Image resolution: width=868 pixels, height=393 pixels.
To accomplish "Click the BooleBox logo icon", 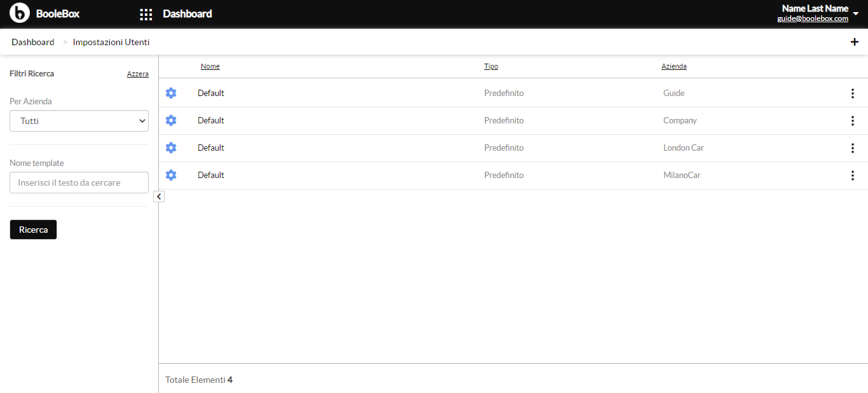I will pyautogui.click(x=20, y=13).
